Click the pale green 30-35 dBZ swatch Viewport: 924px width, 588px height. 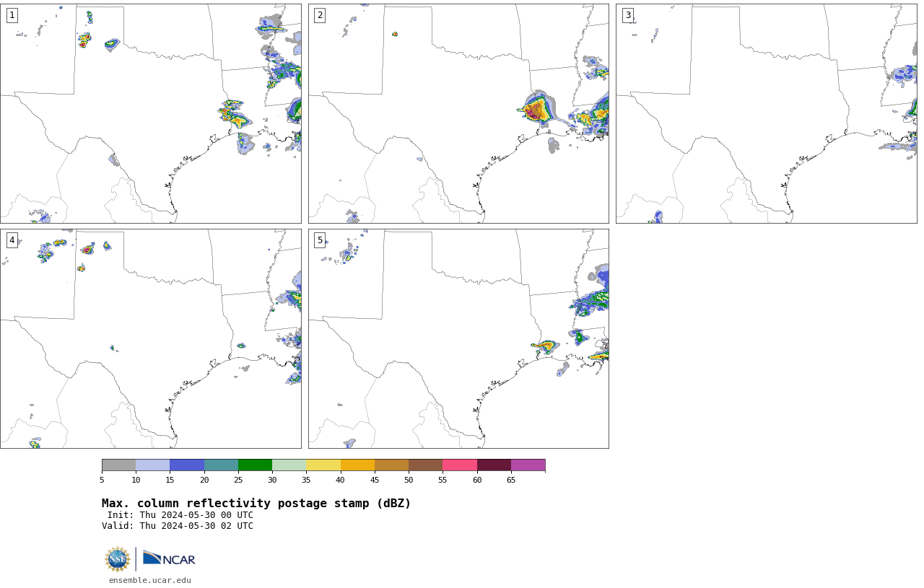tap(289, 465)
